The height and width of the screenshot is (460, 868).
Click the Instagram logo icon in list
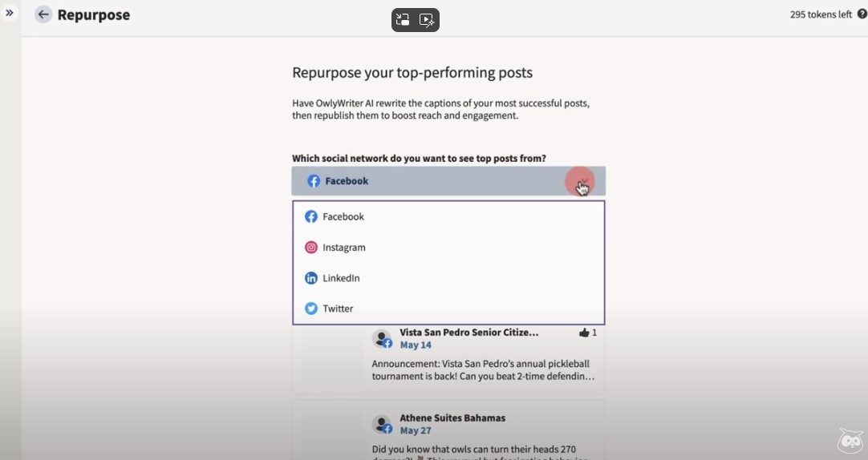pos(311,247)
